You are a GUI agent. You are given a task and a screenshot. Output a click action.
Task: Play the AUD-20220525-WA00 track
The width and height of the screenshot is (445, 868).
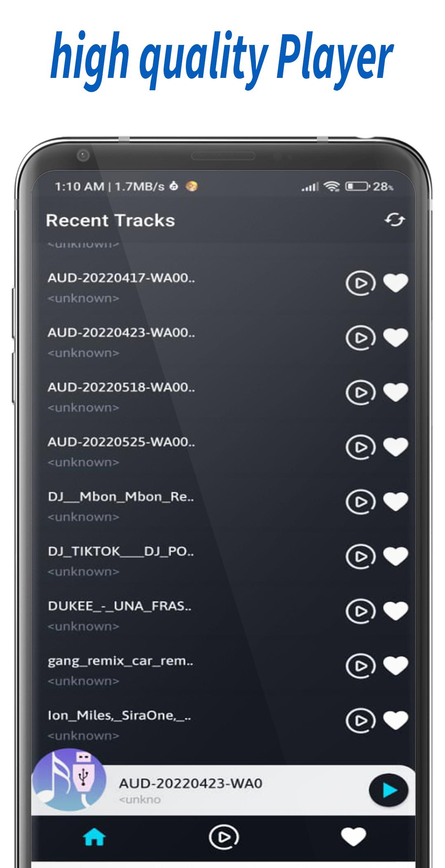[361, 447]
